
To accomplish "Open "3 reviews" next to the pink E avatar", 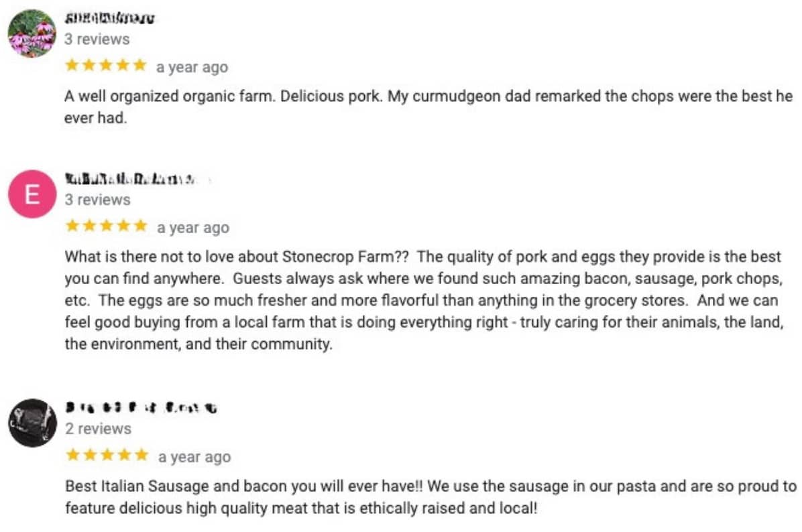I will [97, 200].
